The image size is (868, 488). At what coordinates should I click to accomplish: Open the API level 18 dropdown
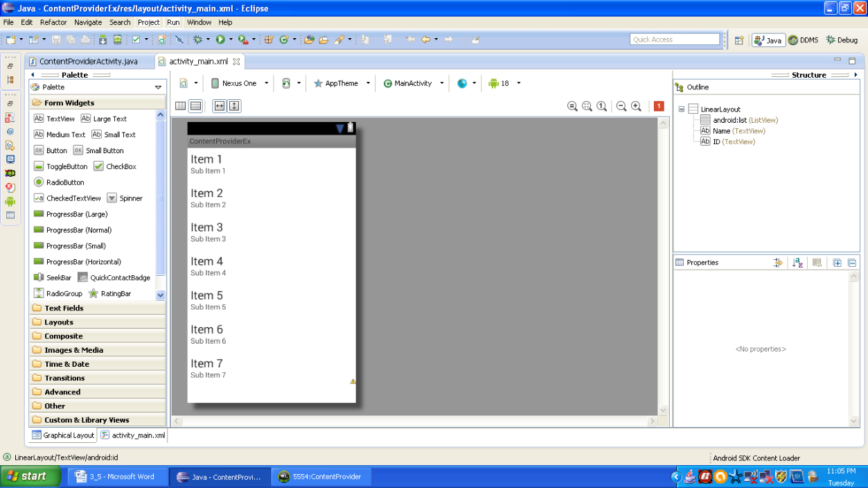click(504, 83)
